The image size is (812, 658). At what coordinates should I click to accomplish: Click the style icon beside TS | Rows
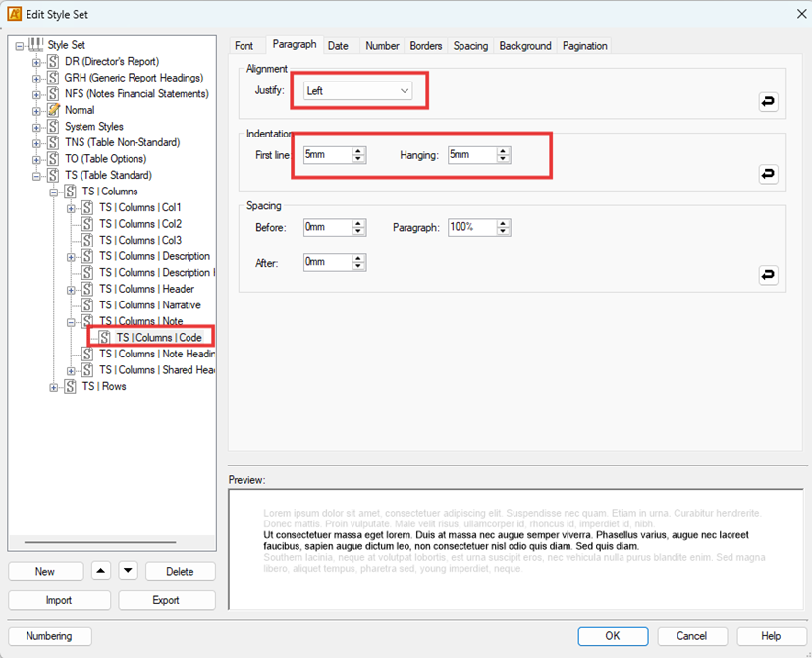70,387
